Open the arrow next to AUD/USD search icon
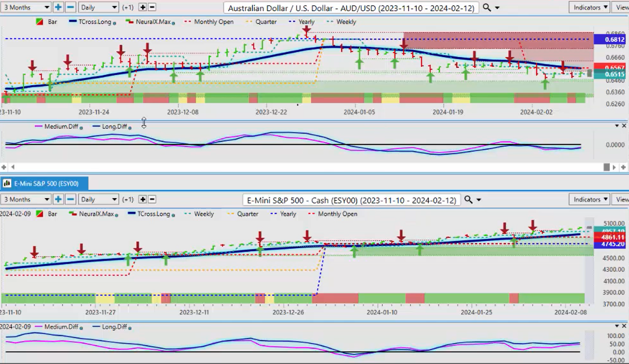 point(497,8)
